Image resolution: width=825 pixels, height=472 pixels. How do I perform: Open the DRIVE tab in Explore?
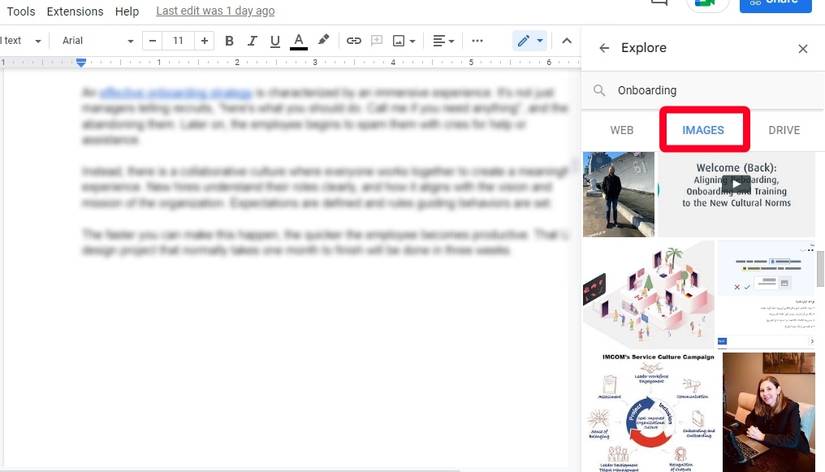point(784,130)
